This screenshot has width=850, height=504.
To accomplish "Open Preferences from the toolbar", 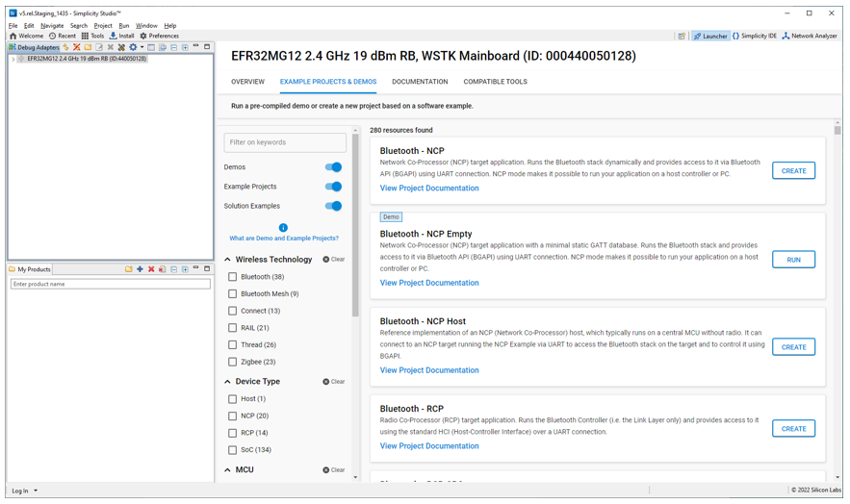I will tap(160, 36).
